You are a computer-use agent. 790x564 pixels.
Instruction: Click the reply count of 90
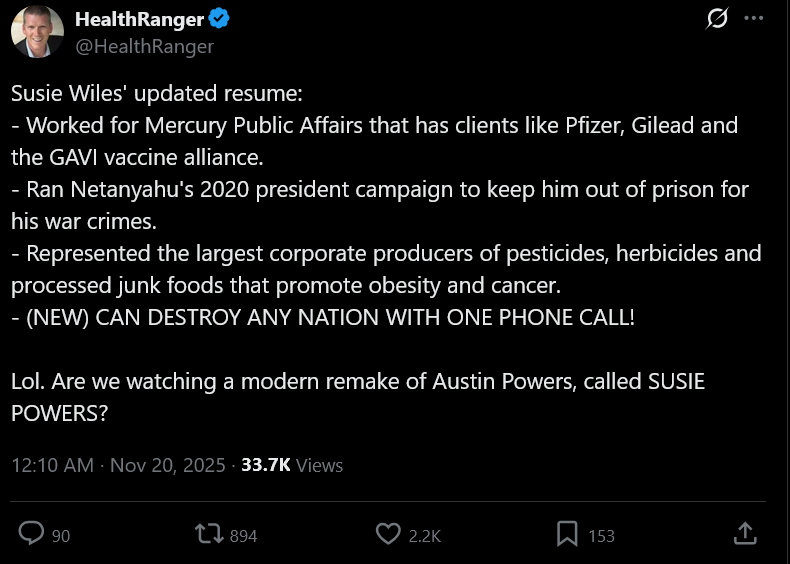pos(61,536)
